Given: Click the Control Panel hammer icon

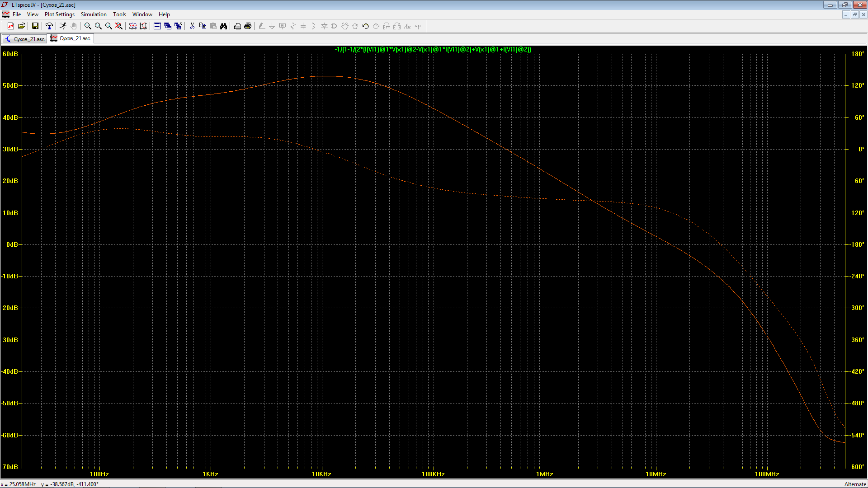Looking at the screenshot, I should tap(49, 26).
